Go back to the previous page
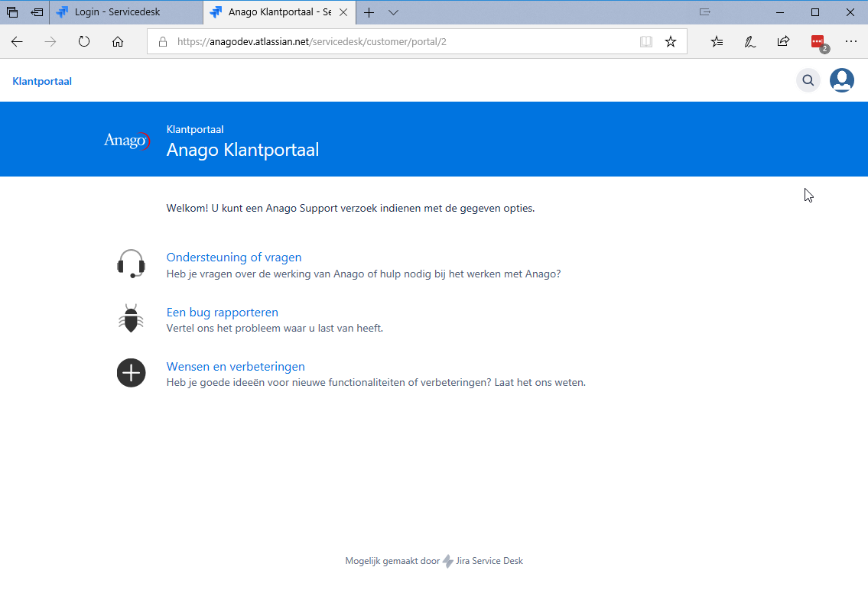The height and width of the screenshot is (606, 868). tap(17, 41)
